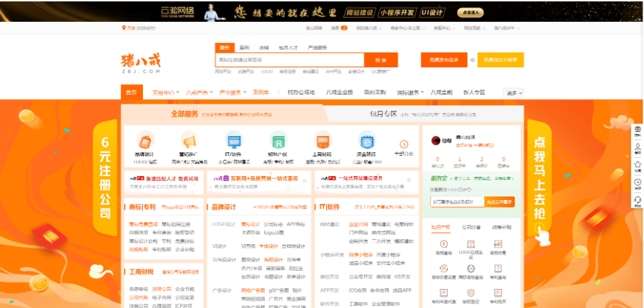Screen dimensions: 644x308
Task: Click the 品牌设计 brand design category icon
Action: tap(145, 140)
